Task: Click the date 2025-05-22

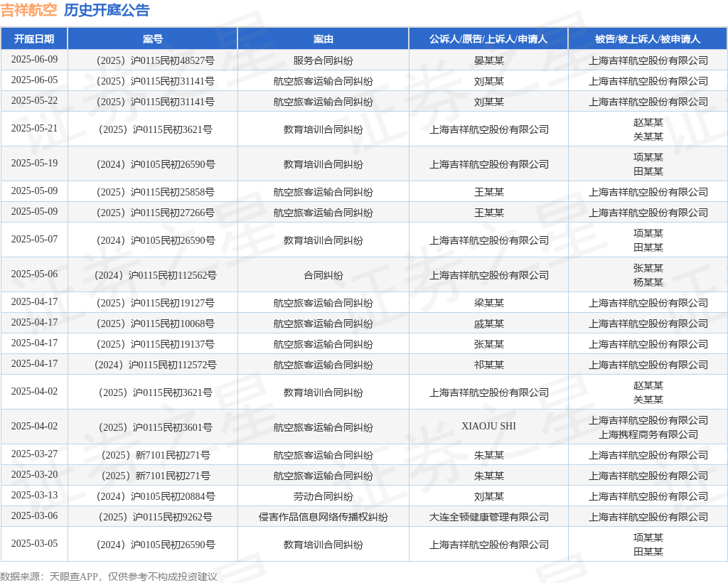Action: click(x=34, y=100)
